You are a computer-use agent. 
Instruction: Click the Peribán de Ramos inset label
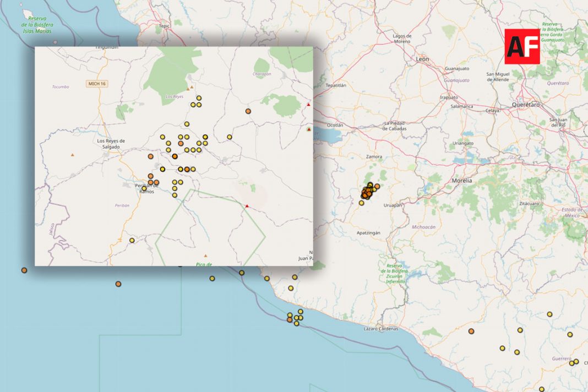click(x=146, y=188)
